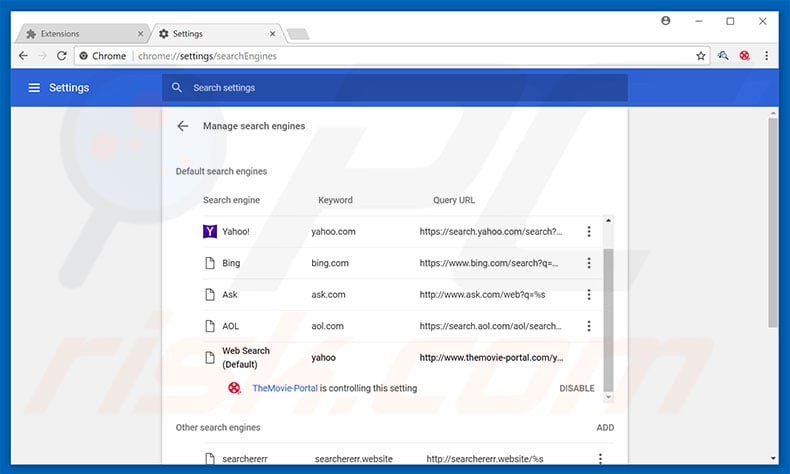Close the Extensions tab
The width and height of the screenshot is (790, 474).
[140, 34]
